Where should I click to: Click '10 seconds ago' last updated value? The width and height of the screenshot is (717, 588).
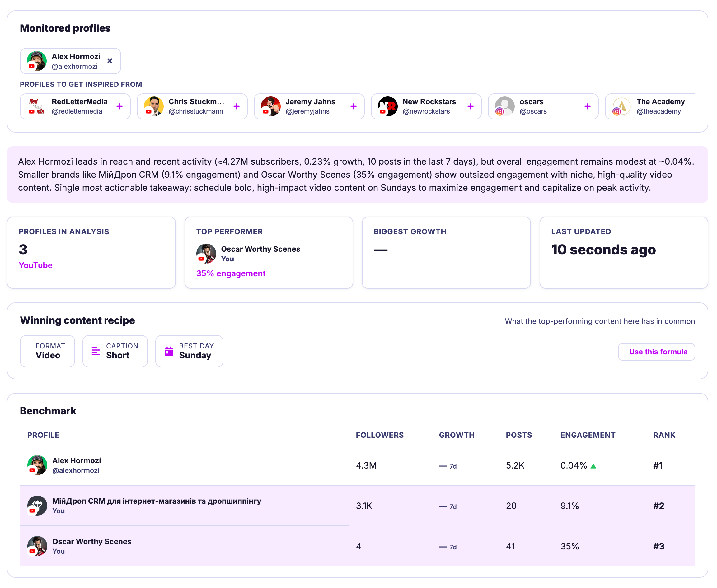pyautogui.click(x=603, y=250)
